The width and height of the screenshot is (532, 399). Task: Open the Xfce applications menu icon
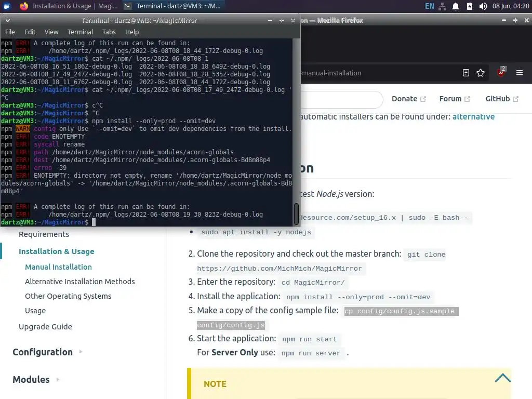[x=7, y=6]
